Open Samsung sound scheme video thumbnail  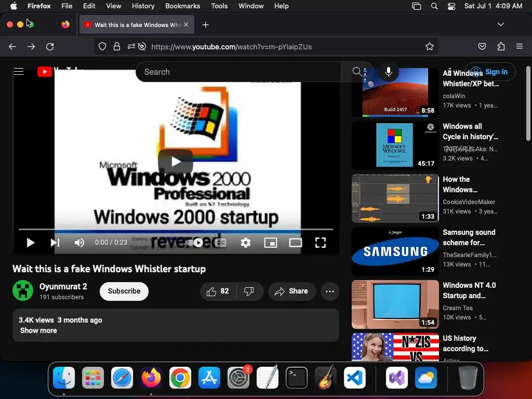click(x=395, y=251)
